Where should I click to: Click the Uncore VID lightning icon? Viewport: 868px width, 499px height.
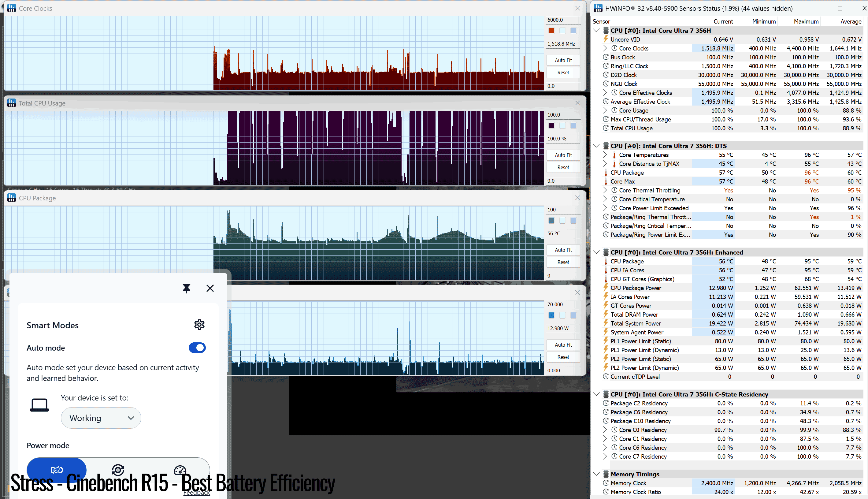[x=606, y=39]
